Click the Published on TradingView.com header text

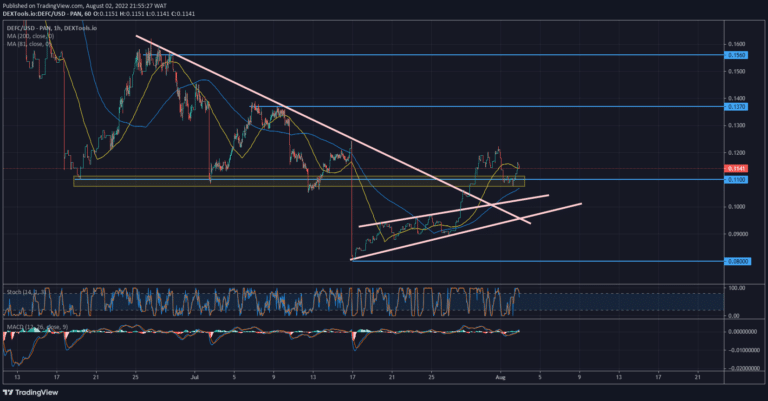85,6
